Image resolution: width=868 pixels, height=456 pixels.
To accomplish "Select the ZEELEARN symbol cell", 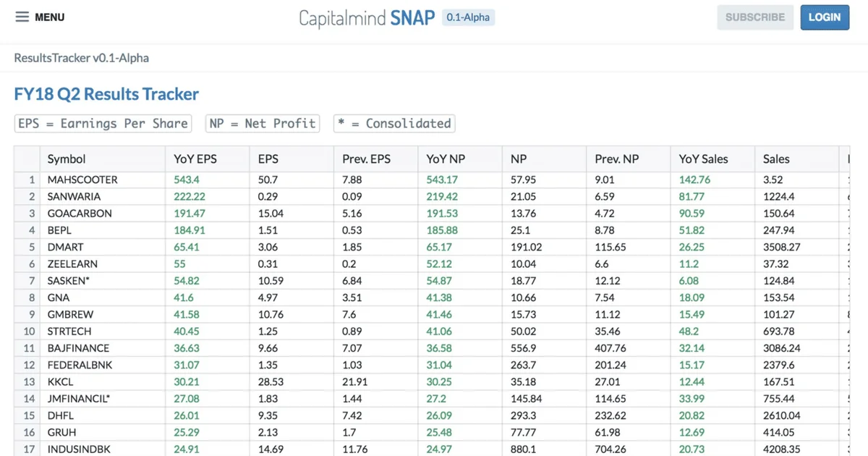I will click(103, 264).
